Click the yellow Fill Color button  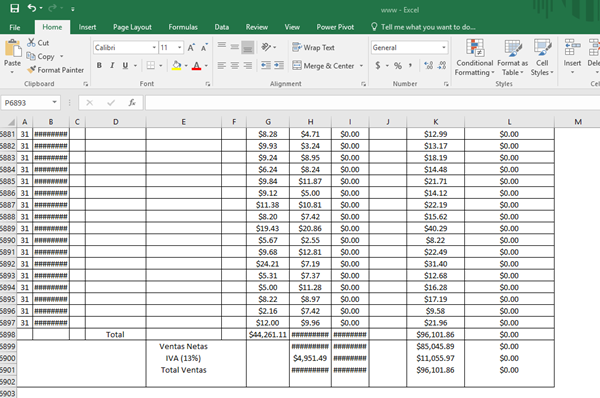coord(176,65)
